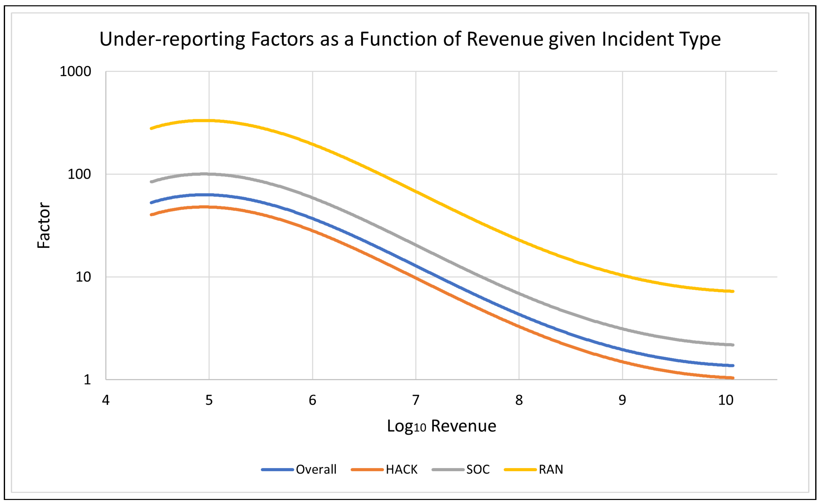Click the x-axis label '6'
Image resolution: width=821 pixels, height=504 pixels.
[x=312, y=400]
